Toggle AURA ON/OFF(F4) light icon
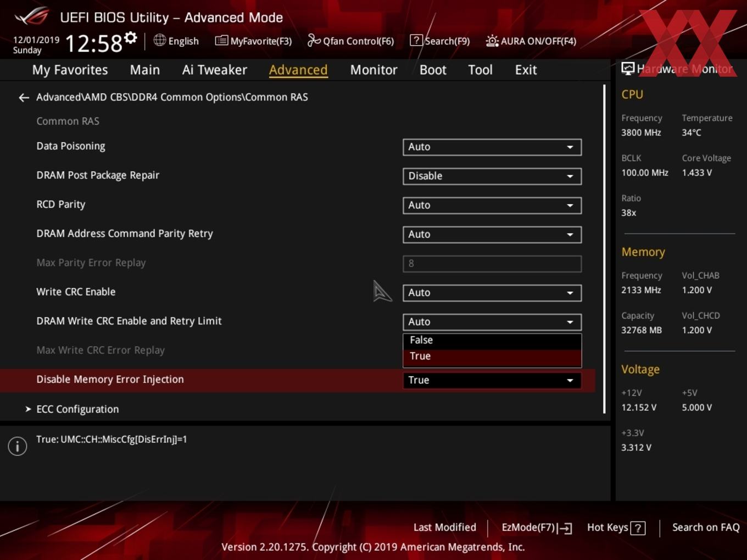The height and width of the screenshot is (560, 747). (x=492, y=41)
